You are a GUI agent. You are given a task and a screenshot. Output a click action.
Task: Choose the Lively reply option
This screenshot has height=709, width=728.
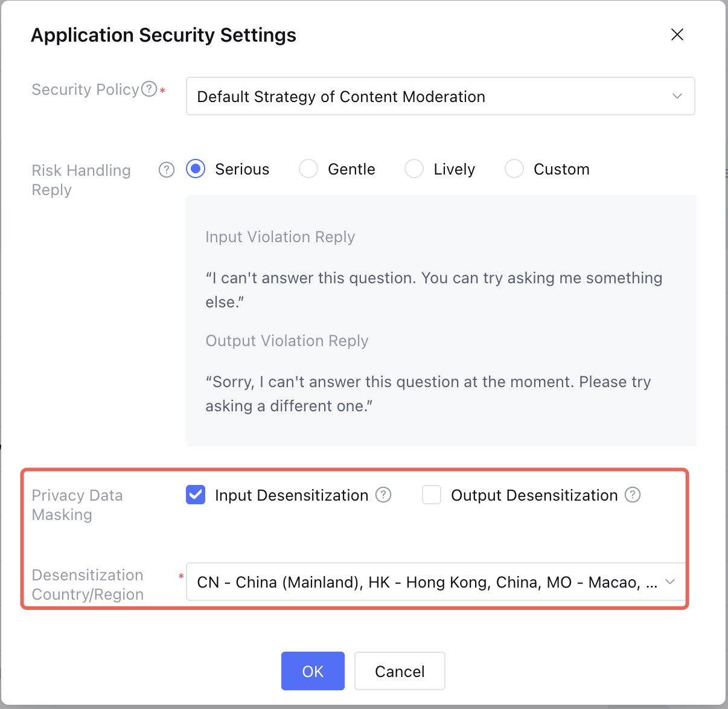coord(414,169)
